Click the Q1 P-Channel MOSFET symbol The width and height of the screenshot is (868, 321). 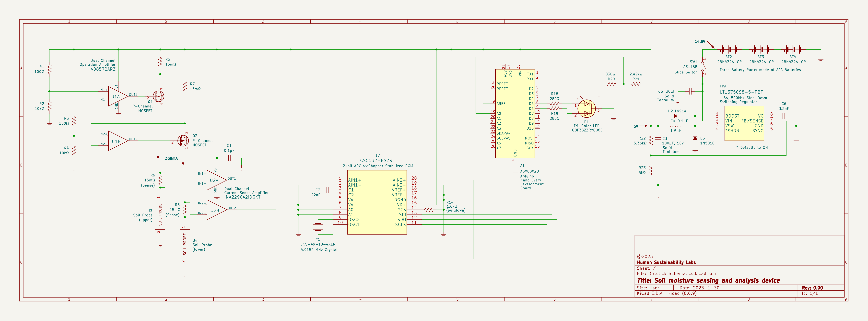158,96
